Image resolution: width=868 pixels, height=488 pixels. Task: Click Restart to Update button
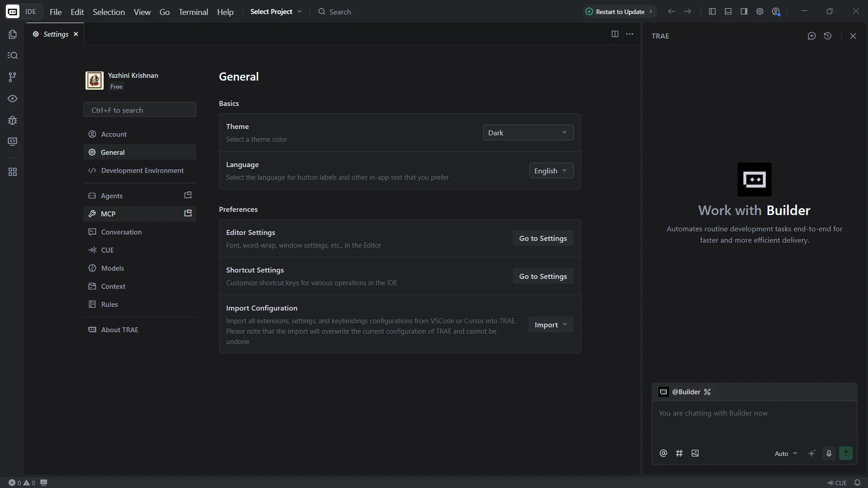(619, 12)
